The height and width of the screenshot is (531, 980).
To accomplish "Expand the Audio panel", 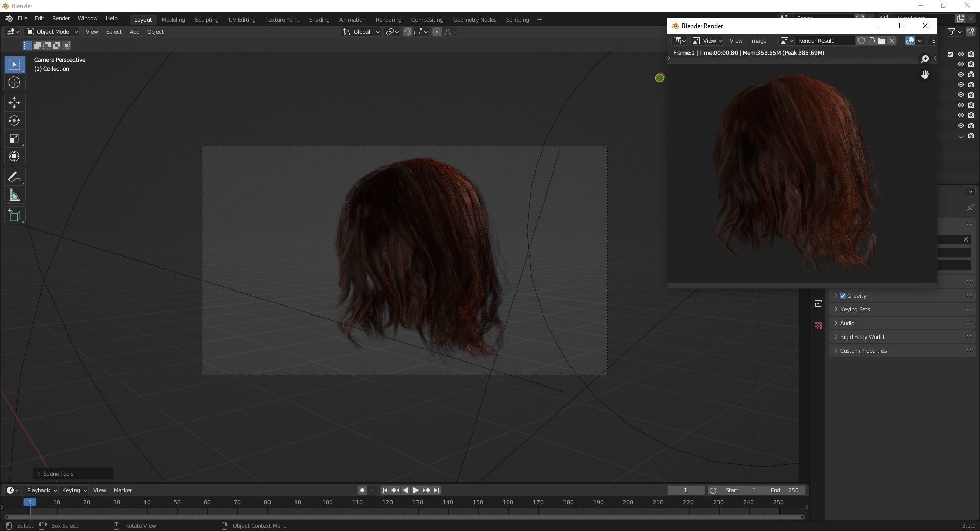I will (902, 323).
